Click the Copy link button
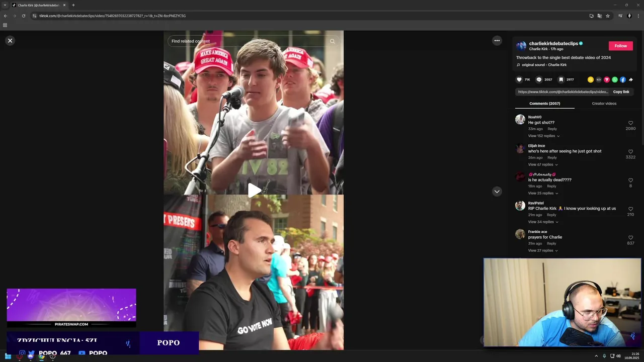644x362 pixels. click(x=621, y=92)
